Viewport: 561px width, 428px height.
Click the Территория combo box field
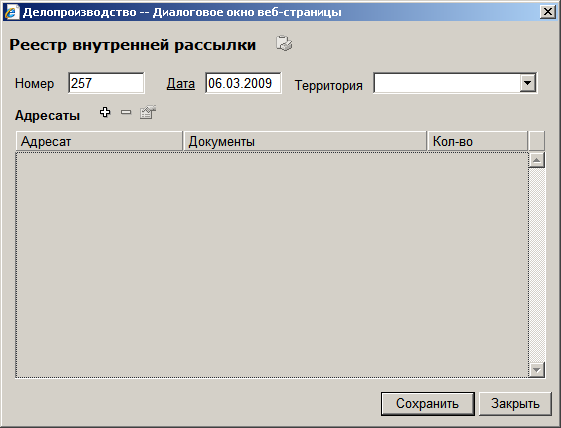pos(455,83)
